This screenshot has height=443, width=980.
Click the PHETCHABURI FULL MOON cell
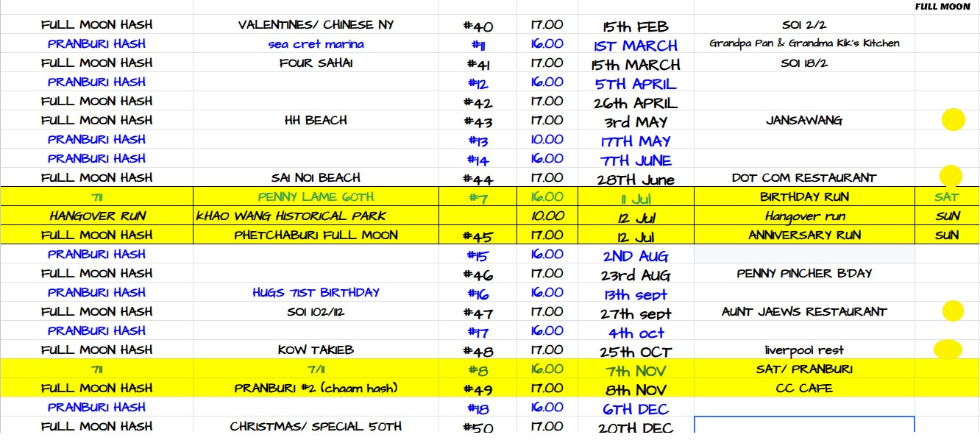pyautogui.click(x=316, y=235)
